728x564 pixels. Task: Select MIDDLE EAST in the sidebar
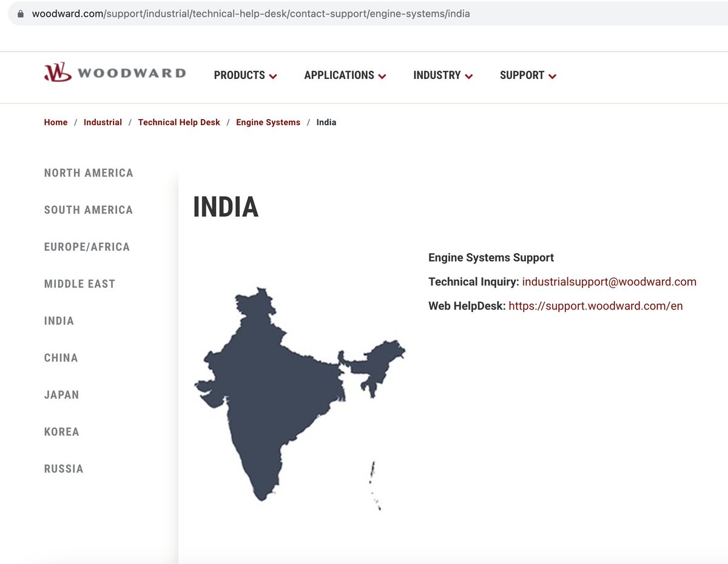point(79,284)
